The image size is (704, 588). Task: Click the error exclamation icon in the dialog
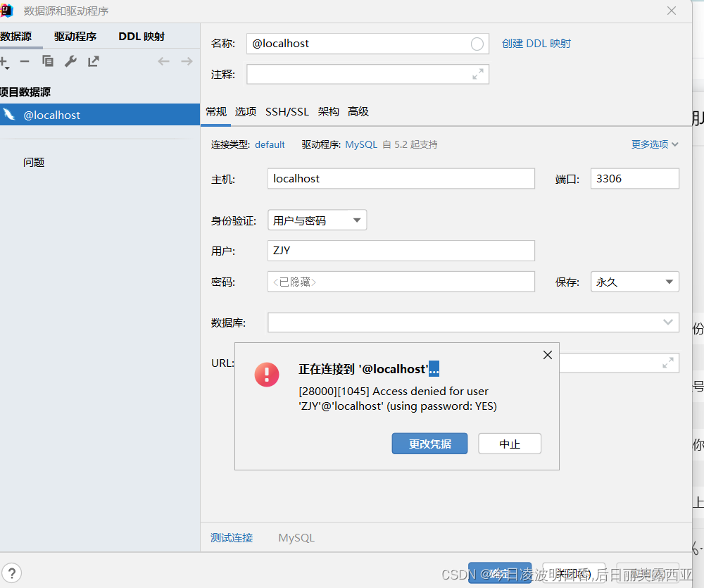click(266, 375)
